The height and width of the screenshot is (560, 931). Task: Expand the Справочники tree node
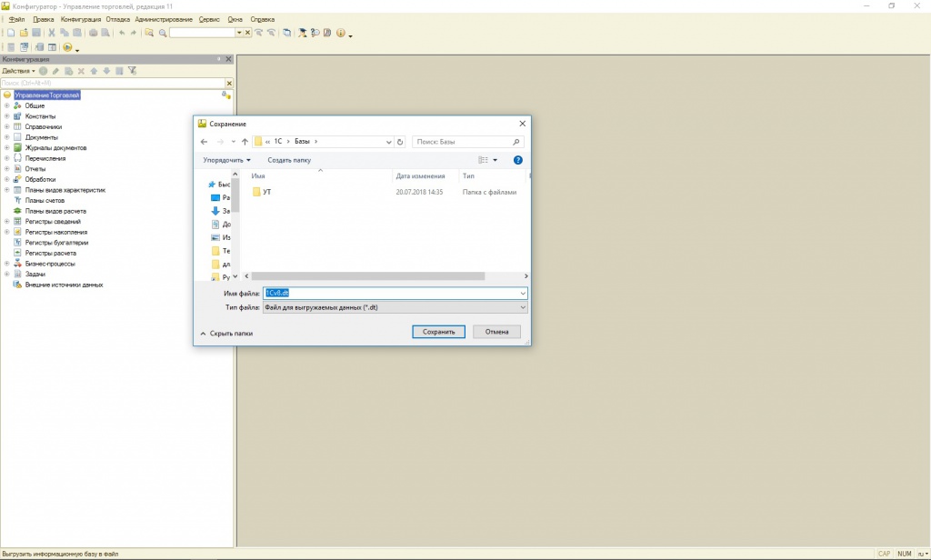6,126
